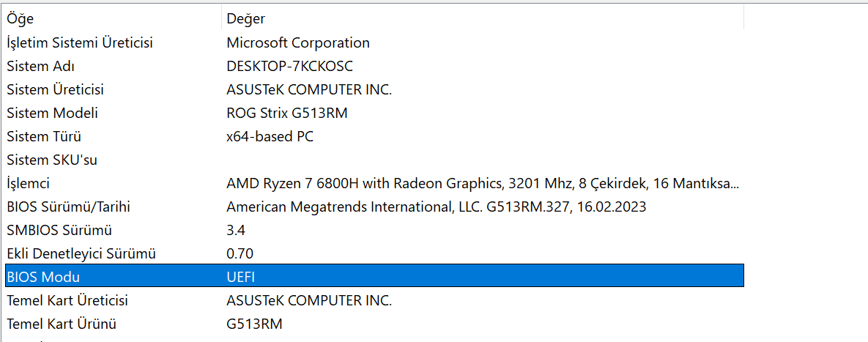The image size is (868, 342).
Task: Click the ROG Strix G513RM value
Action: pos(286,113)
